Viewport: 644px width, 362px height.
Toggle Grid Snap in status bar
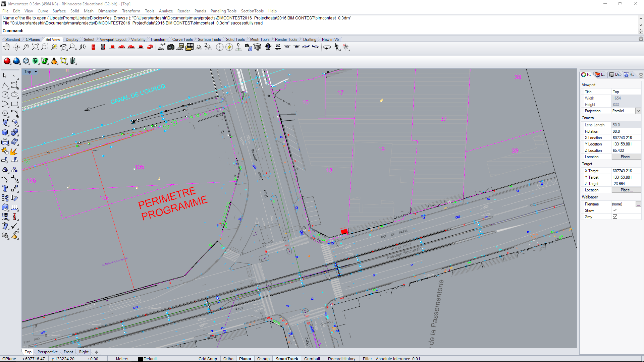pos(207,359)
